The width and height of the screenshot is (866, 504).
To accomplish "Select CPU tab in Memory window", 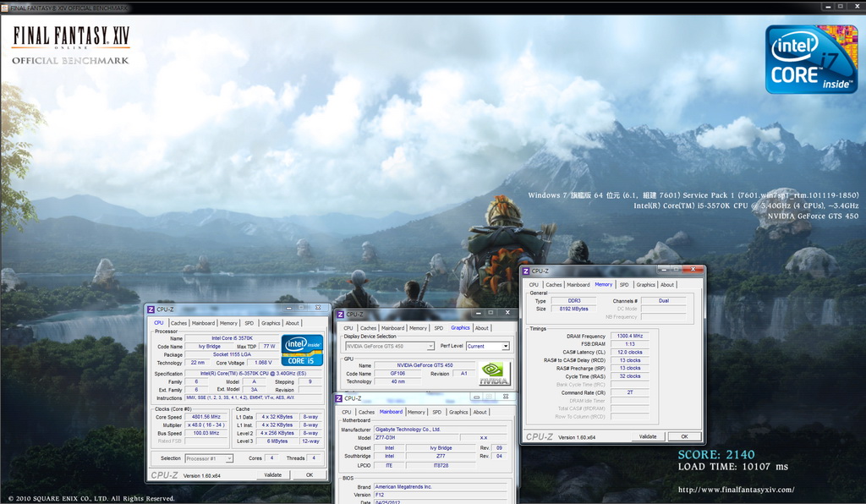I will 534,285.
